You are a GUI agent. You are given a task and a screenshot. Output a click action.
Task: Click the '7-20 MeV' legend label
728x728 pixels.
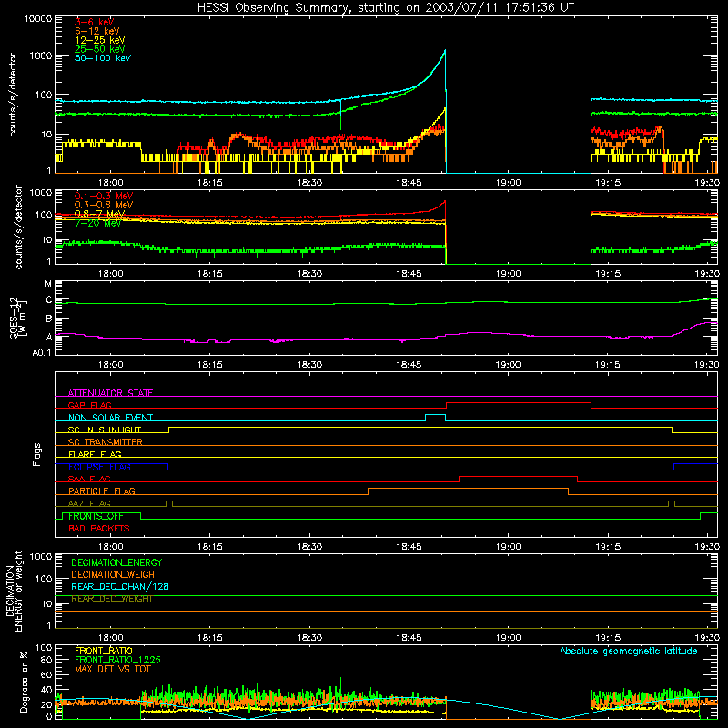[x=98, y=223]
